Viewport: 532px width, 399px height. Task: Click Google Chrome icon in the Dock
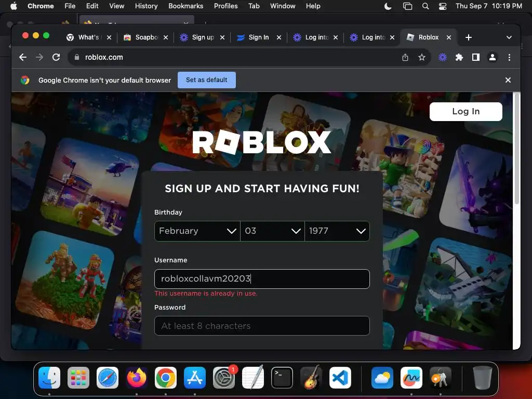[x=166, y=378]
